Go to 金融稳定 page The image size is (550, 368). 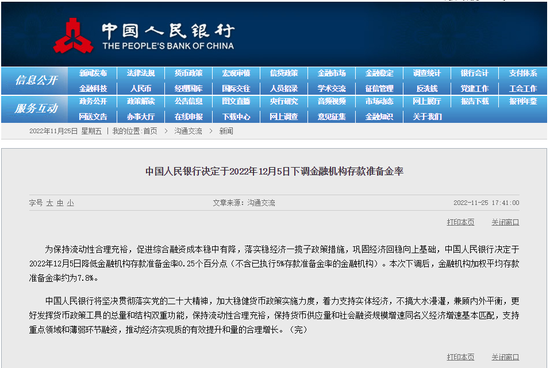(x=380, y=73)
